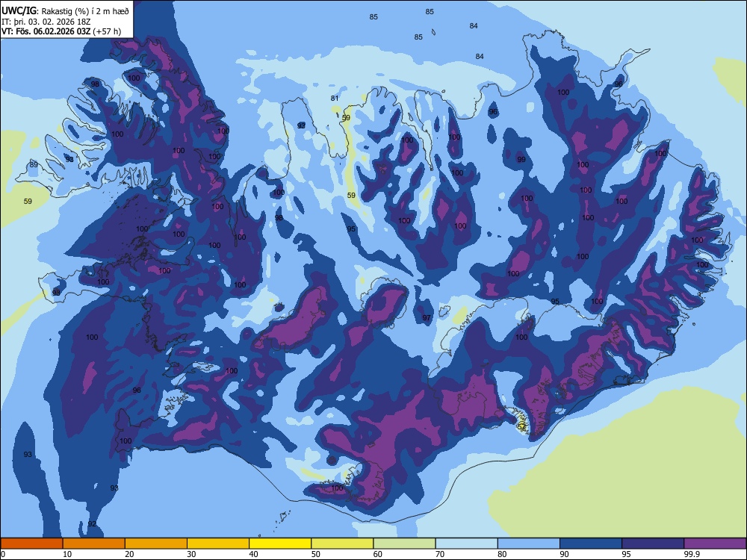
Task: Click the title text 'UWC/IG: Rakastig (%) í 2 m hæð'
Action: click(65, 10)
